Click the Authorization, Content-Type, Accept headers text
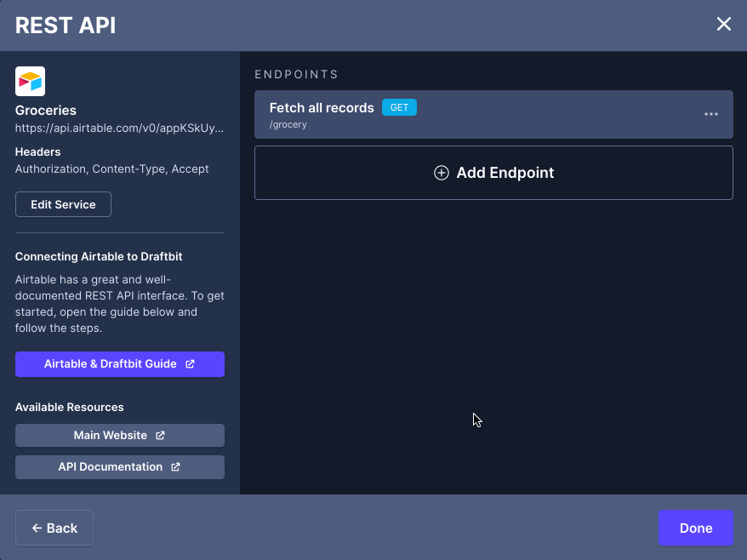 coord(112,169)
